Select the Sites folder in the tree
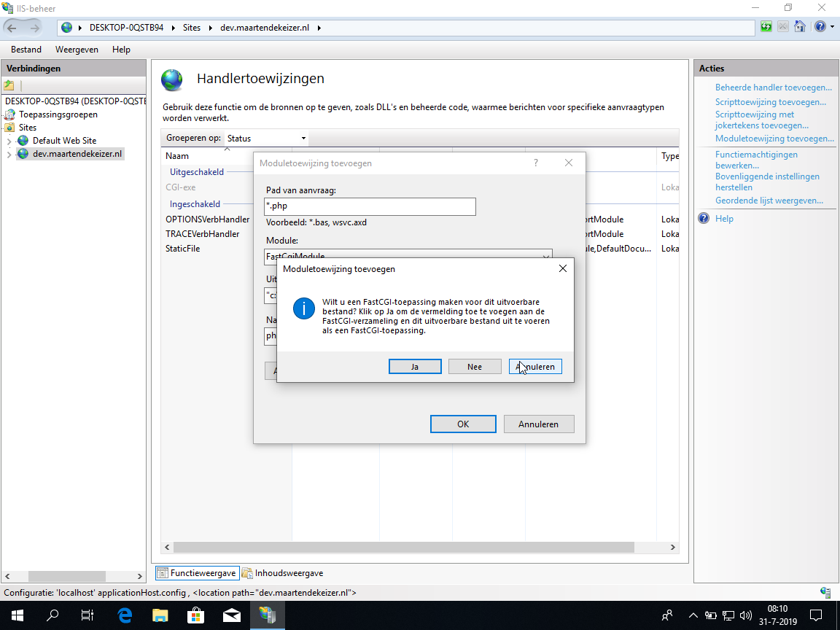This screenshot has width=840, height=630. pyautogui.click(x=27, y=128)
